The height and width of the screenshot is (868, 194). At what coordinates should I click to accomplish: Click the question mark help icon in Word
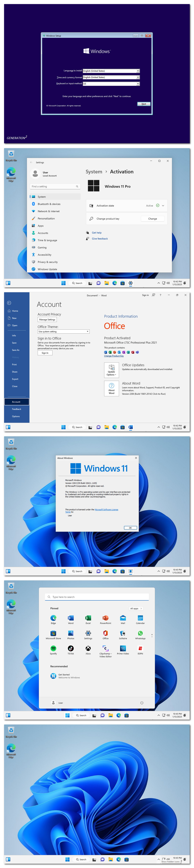coord(160,295)
